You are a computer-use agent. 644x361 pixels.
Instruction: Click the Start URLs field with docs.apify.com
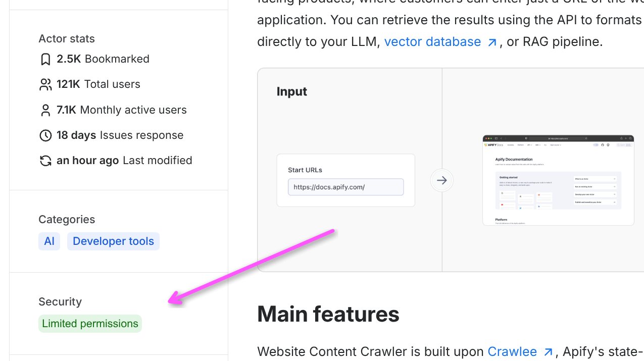click(346, 187)
